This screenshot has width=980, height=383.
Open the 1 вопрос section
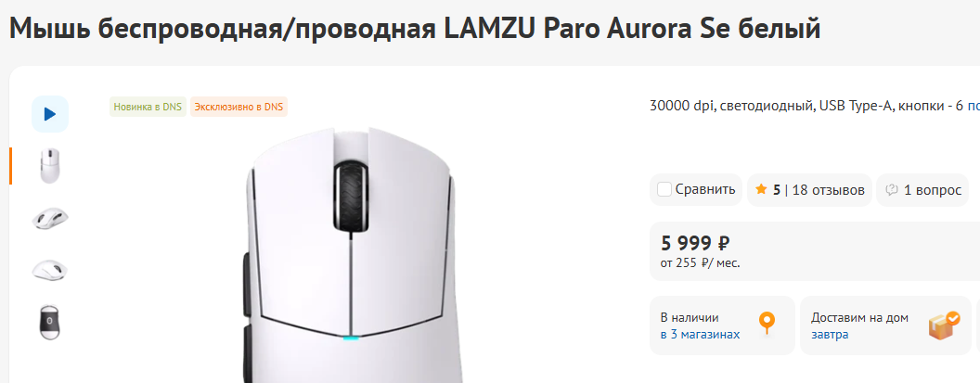pos(933,190)
